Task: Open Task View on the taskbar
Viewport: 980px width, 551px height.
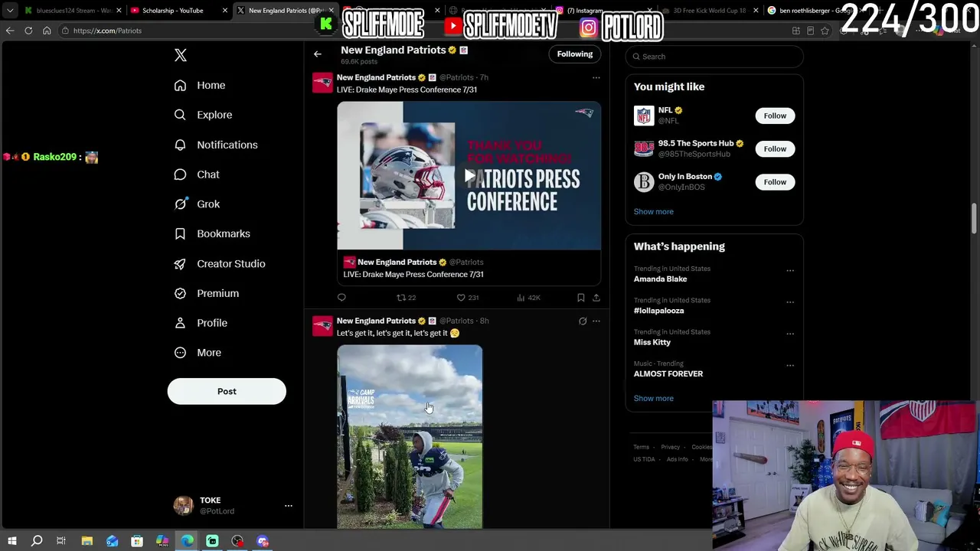Action: click(61, 541)
